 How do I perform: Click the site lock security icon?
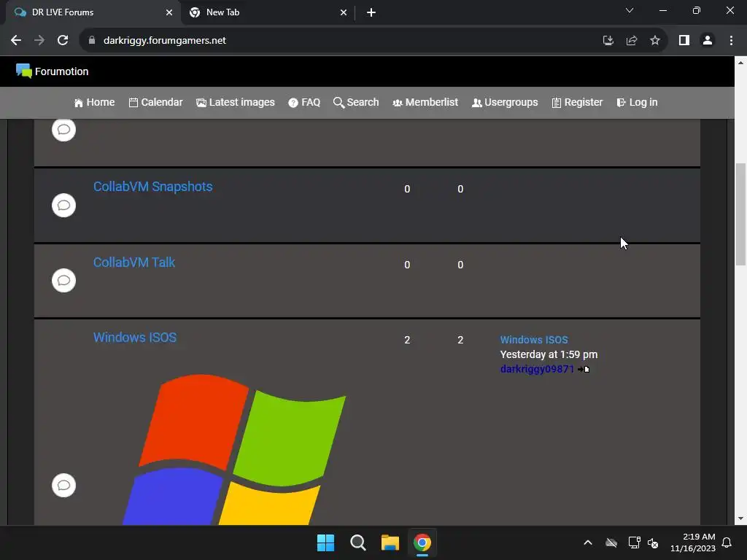point(92,41)
